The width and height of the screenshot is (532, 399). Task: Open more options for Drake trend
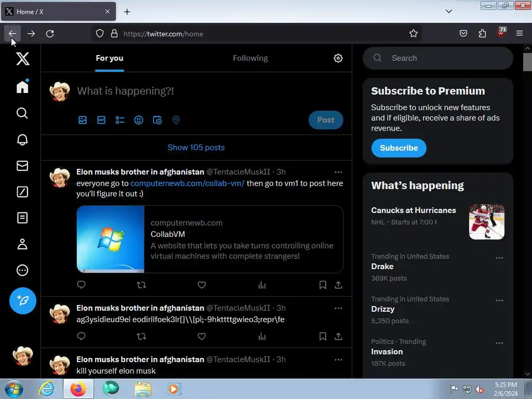(499, 258)
